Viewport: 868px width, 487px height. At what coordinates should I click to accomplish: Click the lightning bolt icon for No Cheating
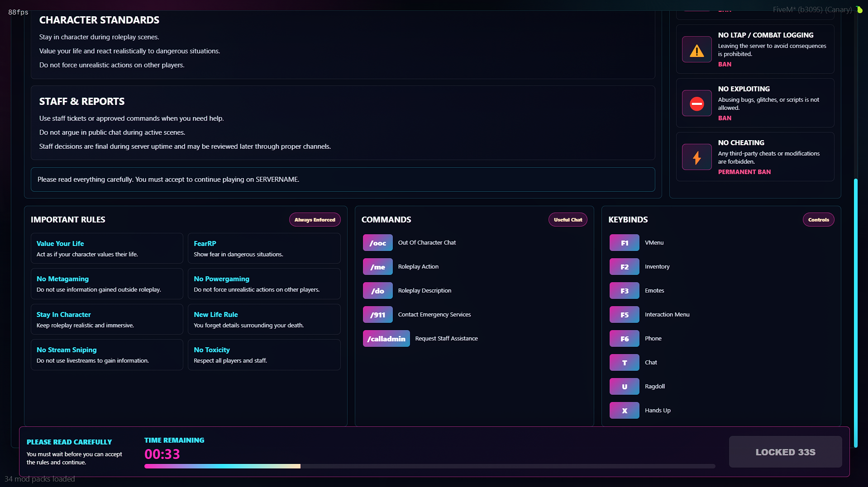coord(696,157)
